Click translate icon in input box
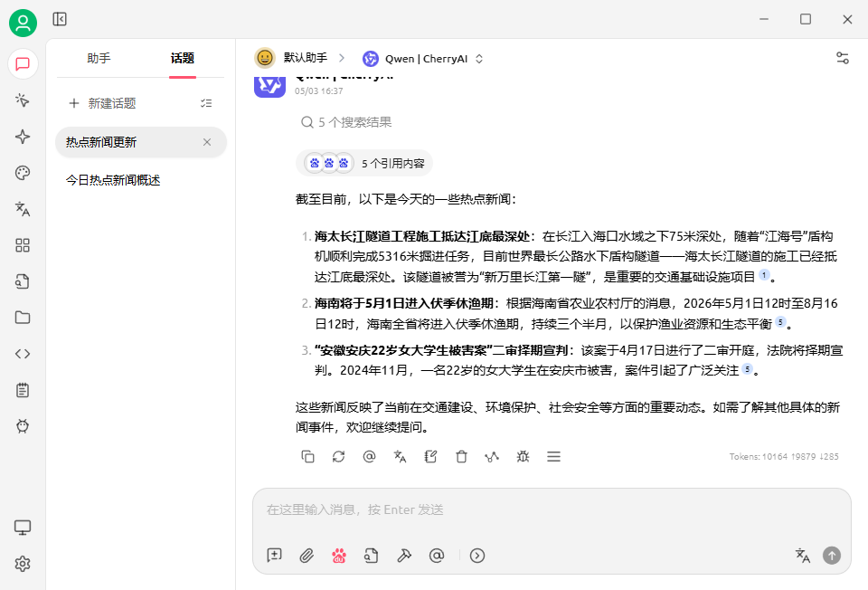The width and height of the screenshot is (868, 590). [x=803, y=555]
